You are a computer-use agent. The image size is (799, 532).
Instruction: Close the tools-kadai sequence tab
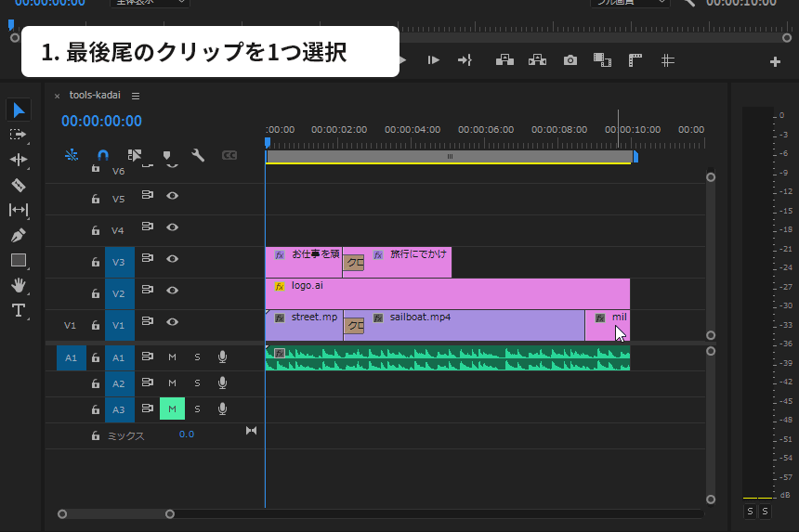pos(57,96)
